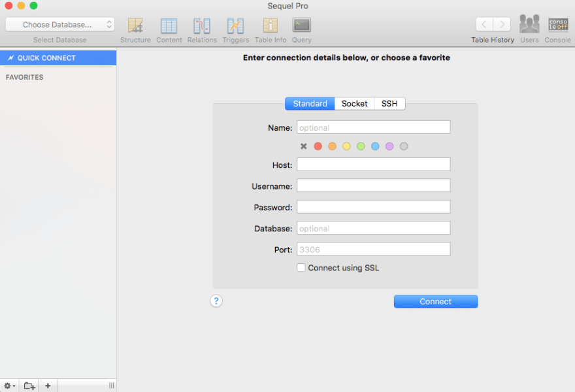The width and height of the screenshot is (575, 392).
Task: Select Quick Connect in sidebar
Action: (58, 58)
